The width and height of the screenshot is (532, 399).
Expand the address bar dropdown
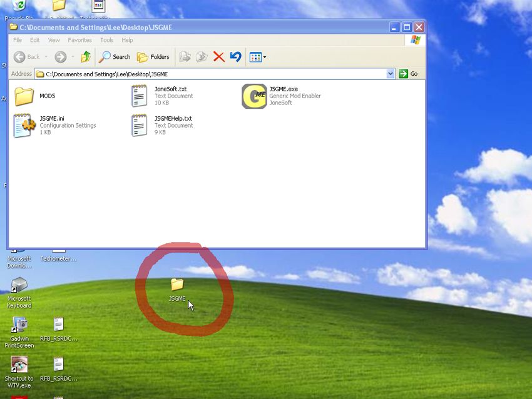(x=391, y=74)
